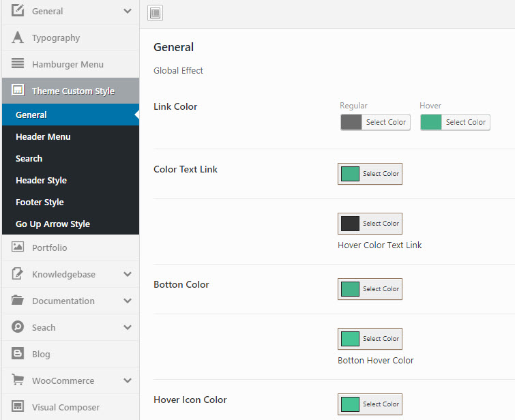Image resolution: width=515 pixels, height=420 pixels.
Task: Expand the Knowledgebase section arrow
Action: 128,274
